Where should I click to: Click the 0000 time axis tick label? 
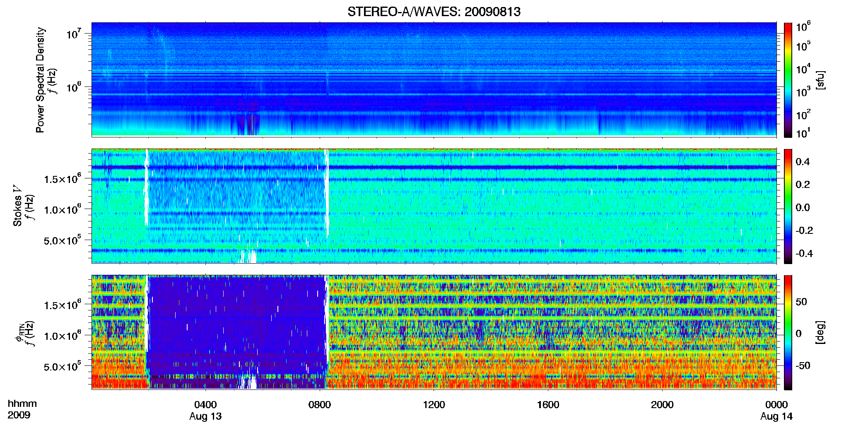click(x=776, y=404)
